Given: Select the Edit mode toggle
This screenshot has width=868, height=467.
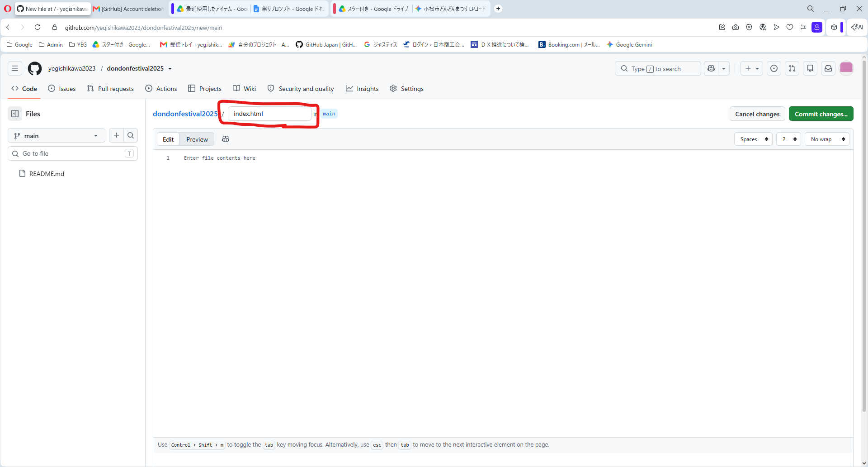Looking at the screenshot, I should (x=168, y=139).
